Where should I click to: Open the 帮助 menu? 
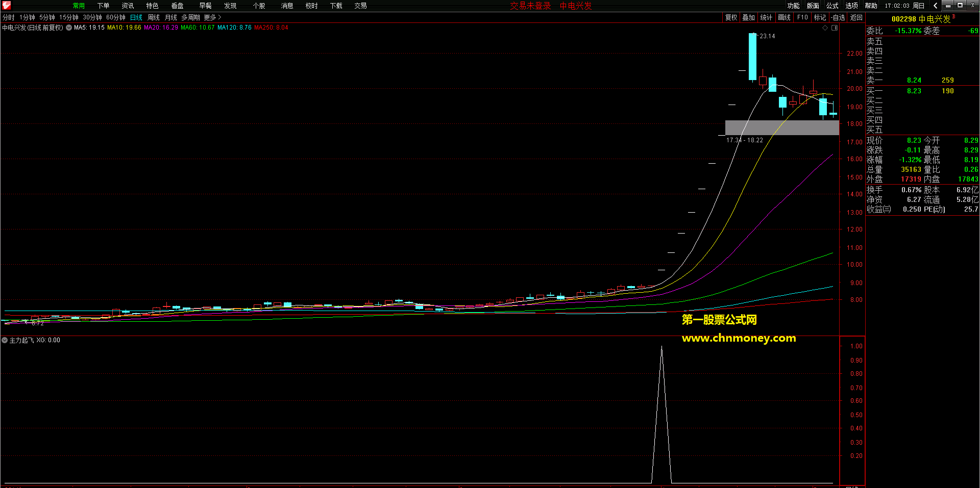[x=871, y=6]
